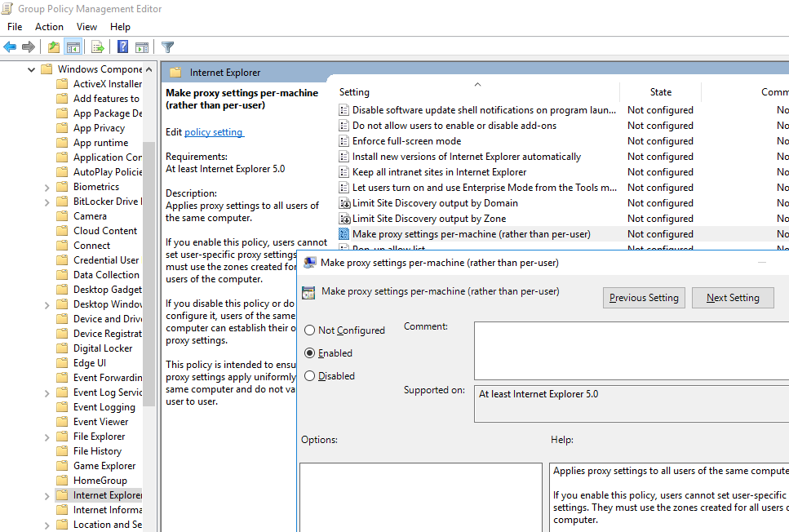
Task: Minimize the policy setting dialog
Action: click(762, 262)
